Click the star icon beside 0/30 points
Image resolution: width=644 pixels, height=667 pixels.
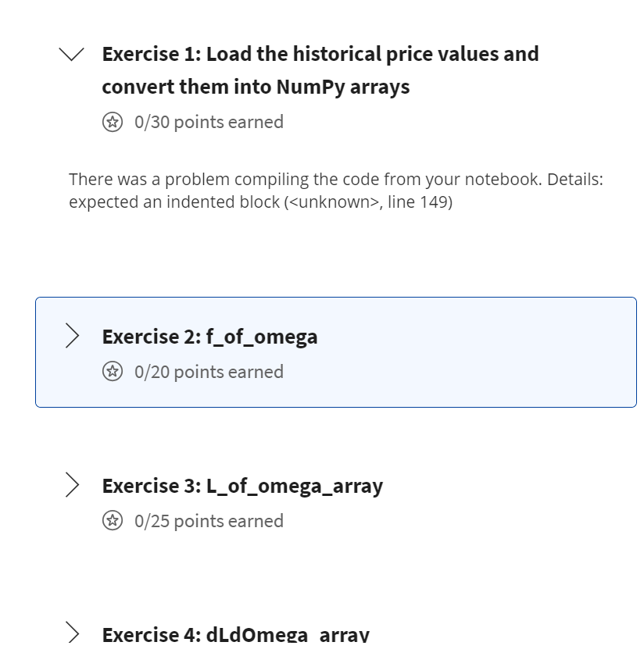tap(113, 122)
